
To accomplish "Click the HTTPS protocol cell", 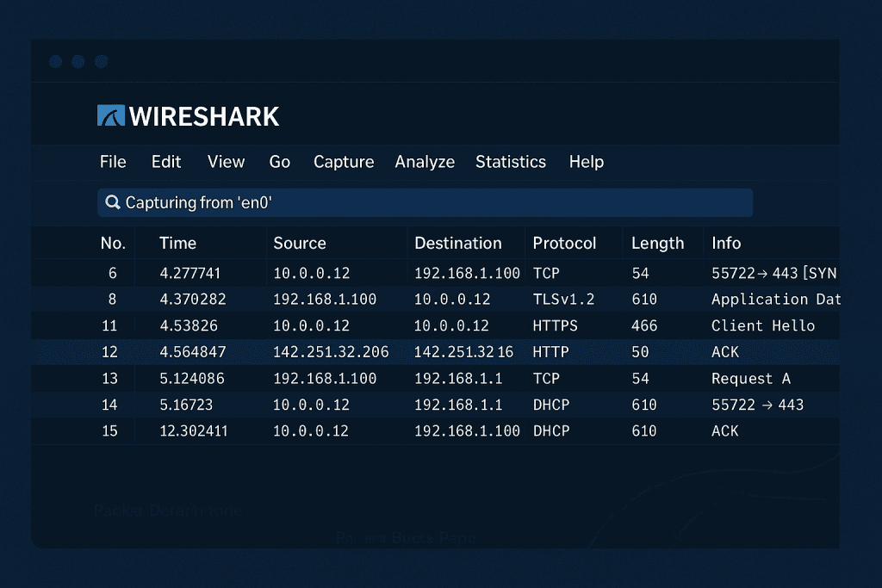I will point(556,325).
